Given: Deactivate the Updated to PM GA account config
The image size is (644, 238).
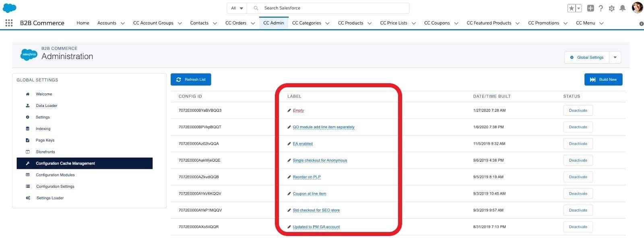Looking at the screenshot, I should (578, 227).
